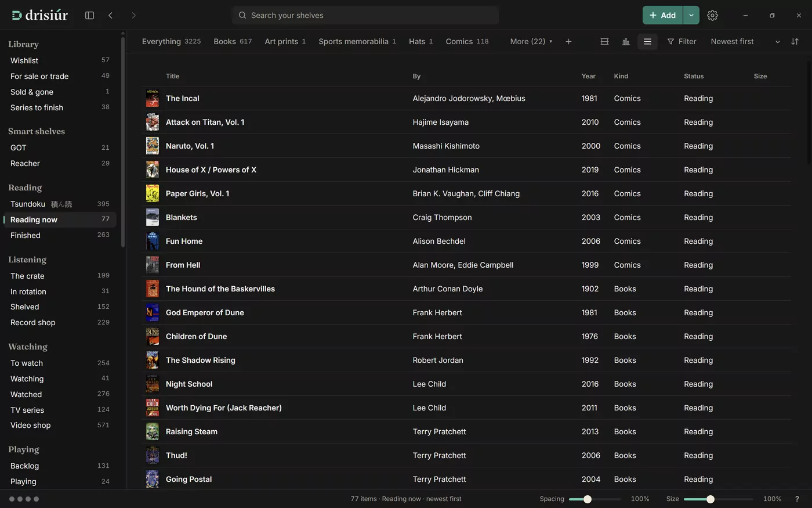Focus the Search your shelves field
Screen dimensions: 812x508
point(365,15)
